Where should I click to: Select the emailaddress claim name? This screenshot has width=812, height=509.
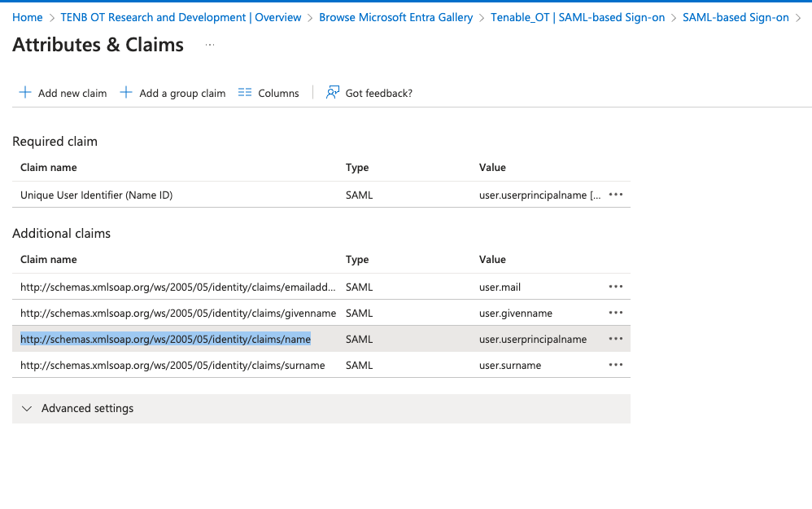[177, 287]
